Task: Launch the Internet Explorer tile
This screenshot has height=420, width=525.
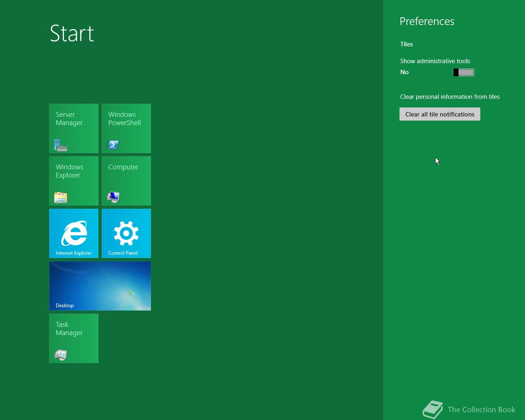Action: click(74, 233)
